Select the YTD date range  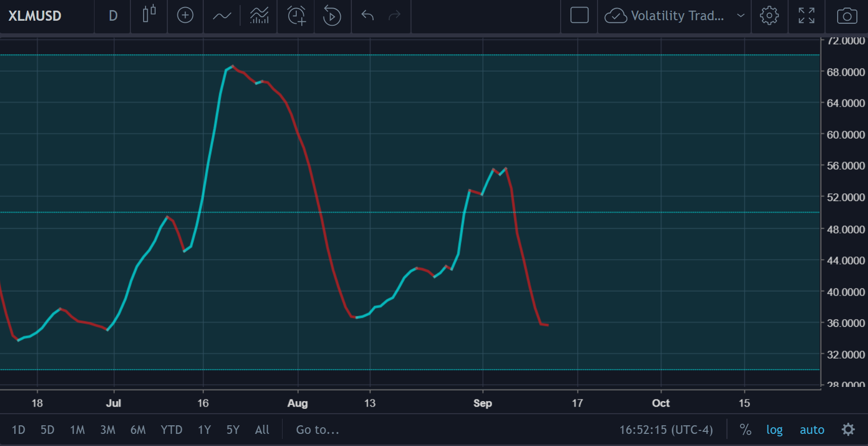point(171,430)
